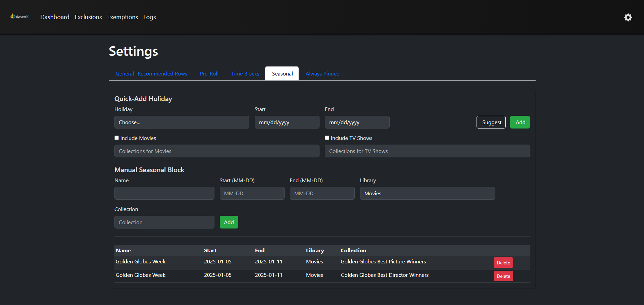Click the End column header

(x=260, y=251)
